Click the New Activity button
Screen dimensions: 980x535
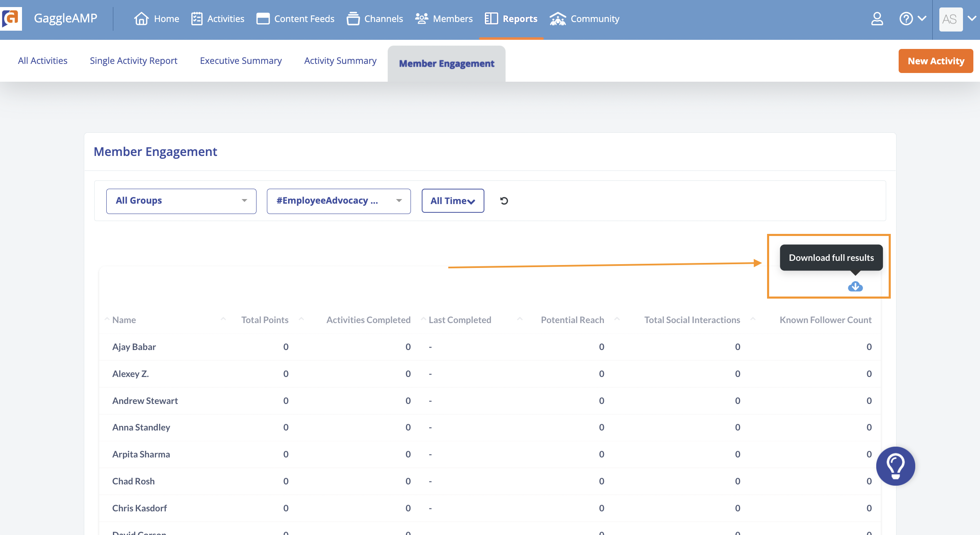coord(936,61)
